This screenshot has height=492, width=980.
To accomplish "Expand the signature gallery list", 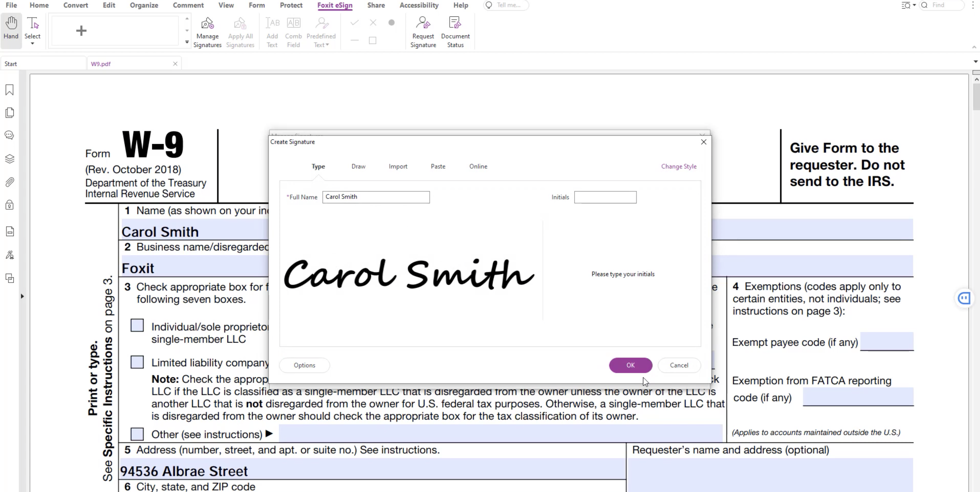I will [187, 42].
